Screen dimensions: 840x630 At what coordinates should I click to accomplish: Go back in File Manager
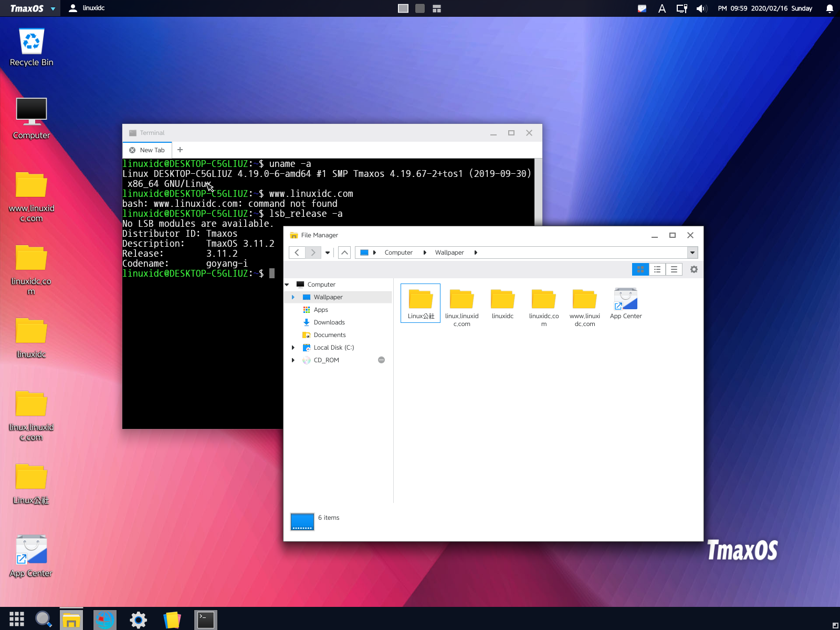(x=297, y=253)
